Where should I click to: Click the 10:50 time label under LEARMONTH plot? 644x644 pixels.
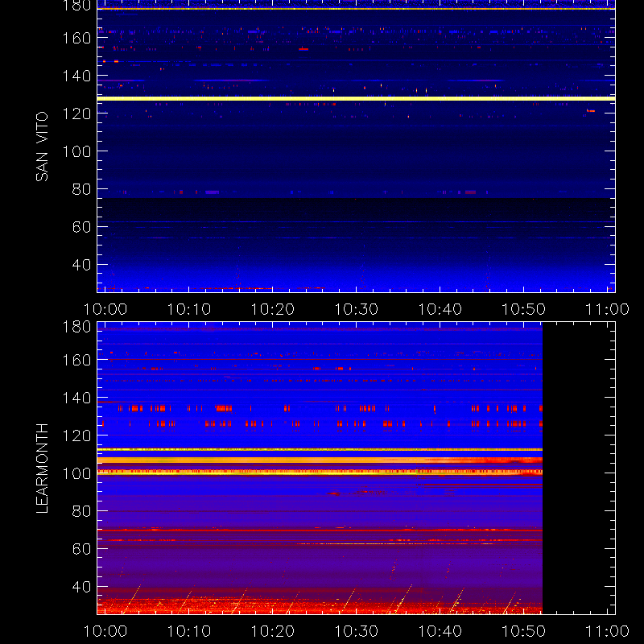point(524,631)
